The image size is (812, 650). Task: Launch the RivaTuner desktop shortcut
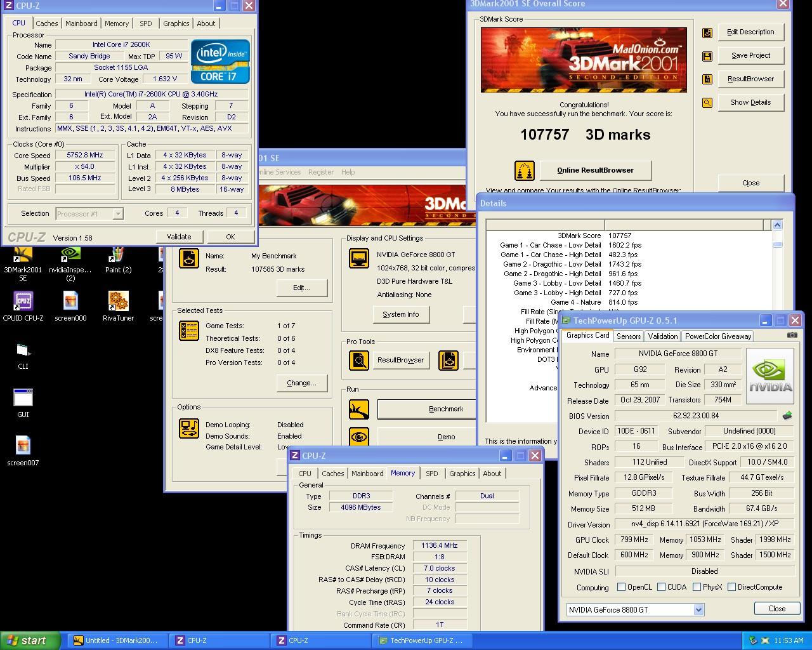click(118, 306)
